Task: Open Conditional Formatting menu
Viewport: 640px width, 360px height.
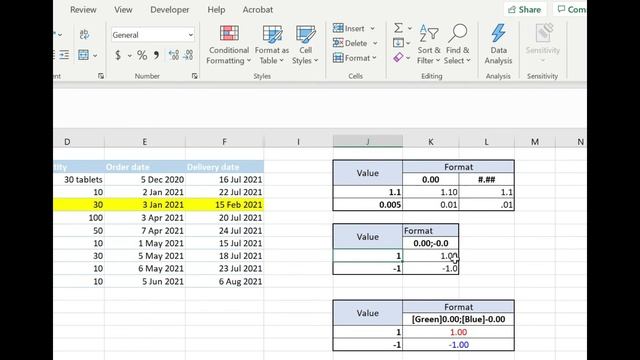Action: click(229, 44)
